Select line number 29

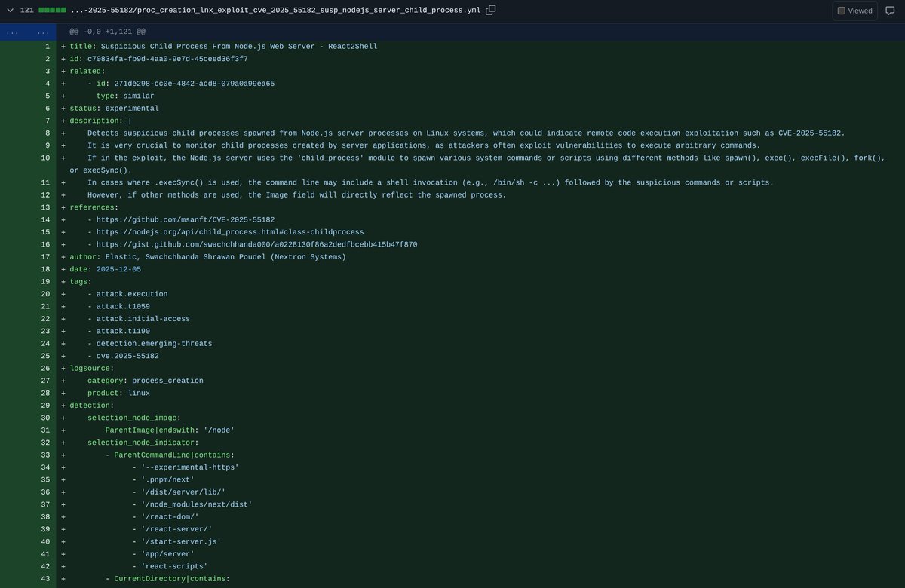click(x=45, y=406)
